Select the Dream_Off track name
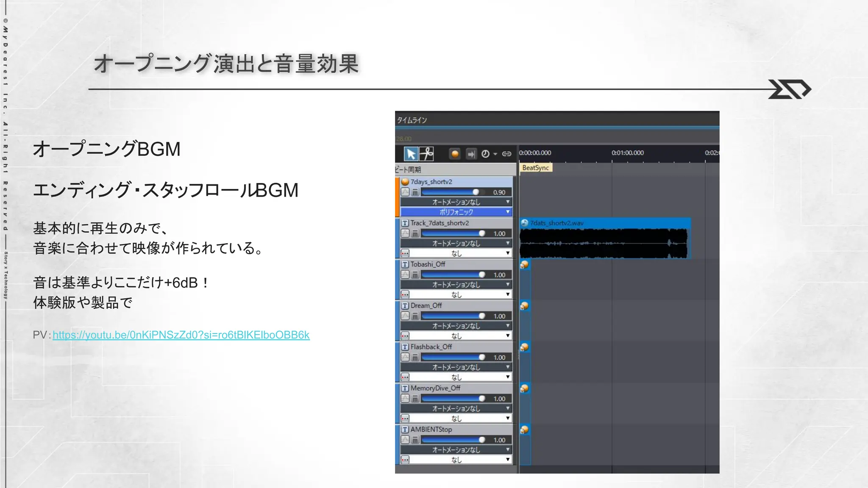 [x=426, y=305]
